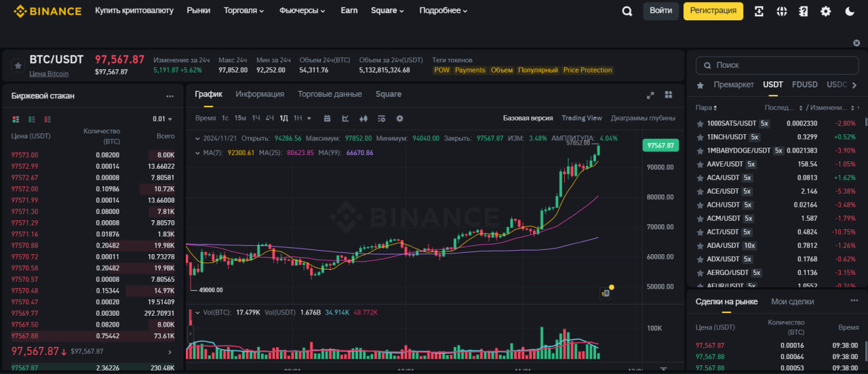868x374 pixels.
Task: Open the order book details arrow by last price
Action: [x=170, y=352]
